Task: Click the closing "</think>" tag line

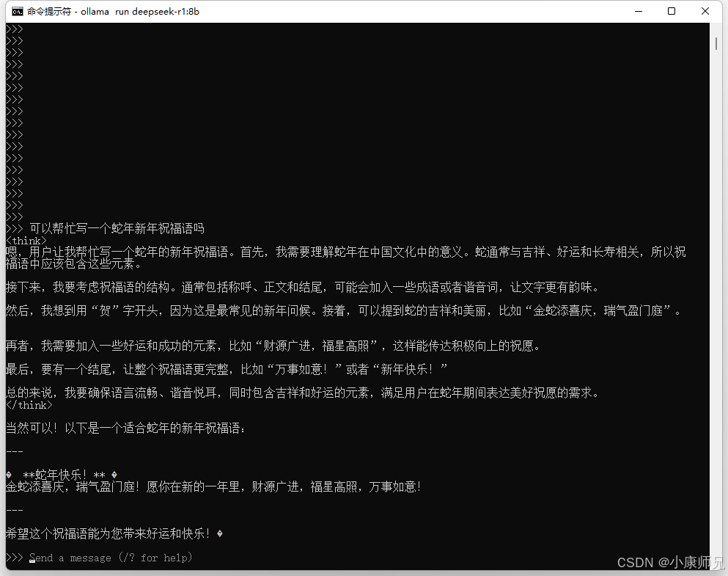Action: pyautogui.click(x=28, y=404)
